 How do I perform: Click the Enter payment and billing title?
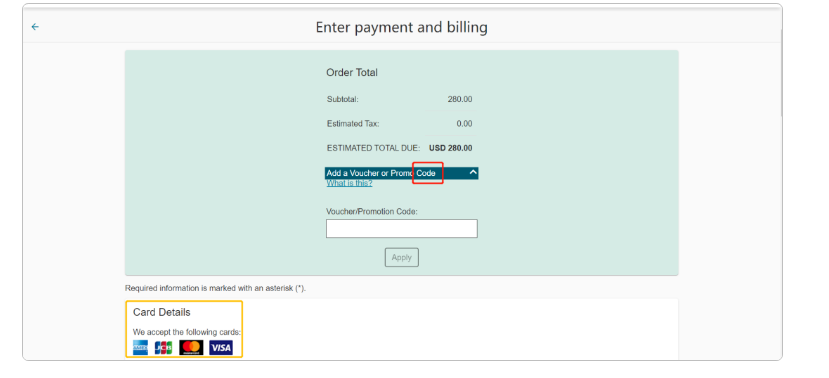tap(402, 27)
